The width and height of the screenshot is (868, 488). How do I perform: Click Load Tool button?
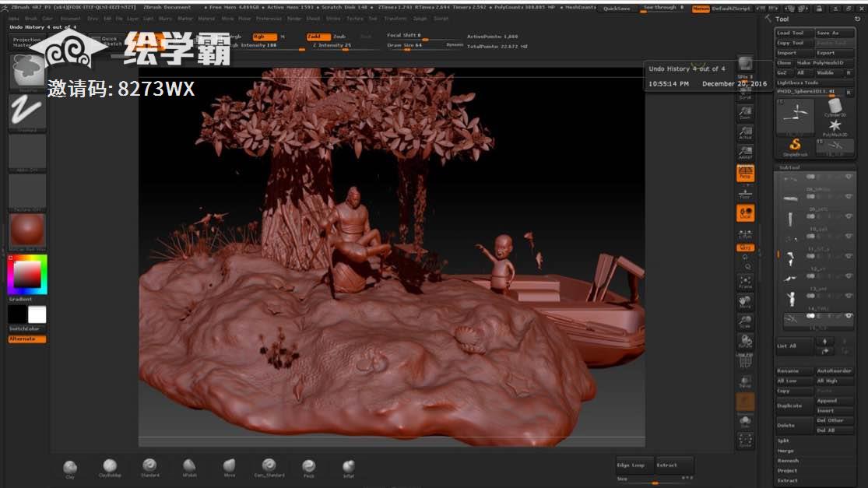pyautogui.click(x=794, y=33)
